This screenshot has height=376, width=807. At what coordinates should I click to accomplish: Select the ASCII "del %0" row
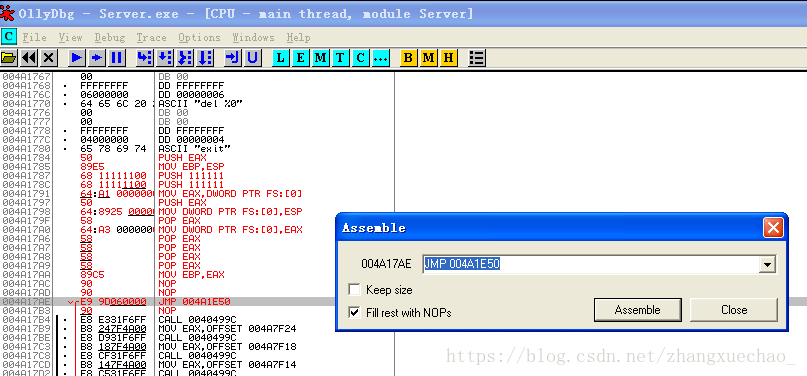[200, 103]
